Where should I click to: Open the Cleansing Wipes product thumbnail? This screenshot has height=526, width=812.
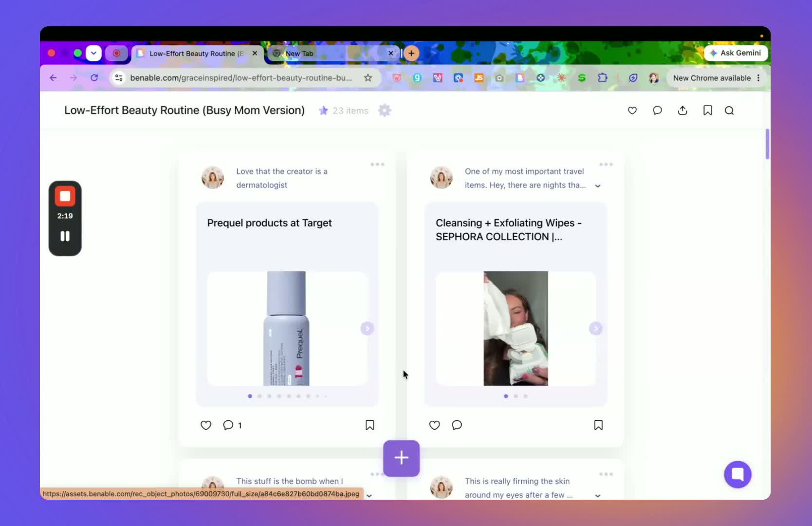point(516,328)
